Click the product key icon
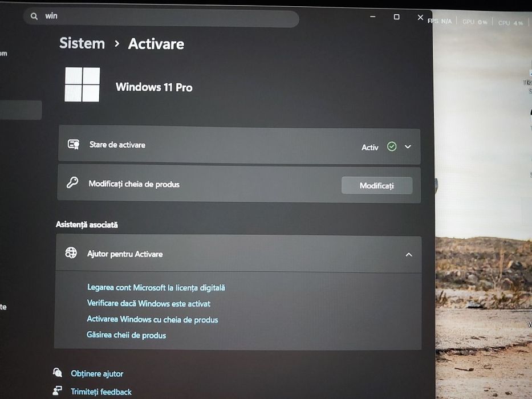 [x=72, y=183]
